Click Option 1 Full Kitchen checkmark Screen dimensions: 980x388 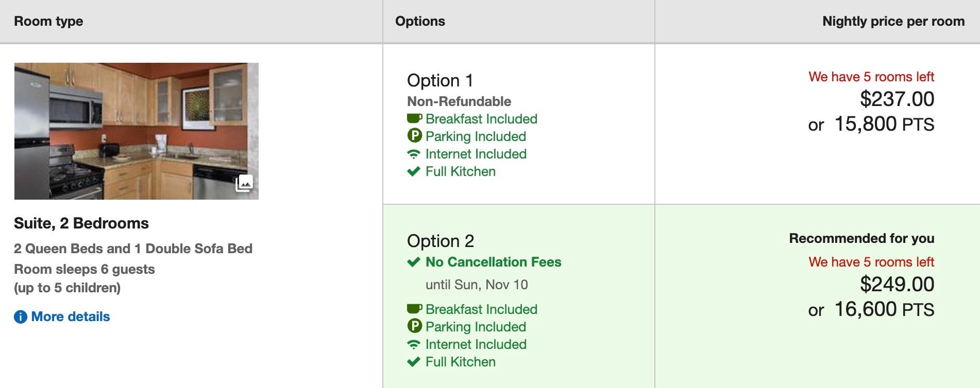414,171
